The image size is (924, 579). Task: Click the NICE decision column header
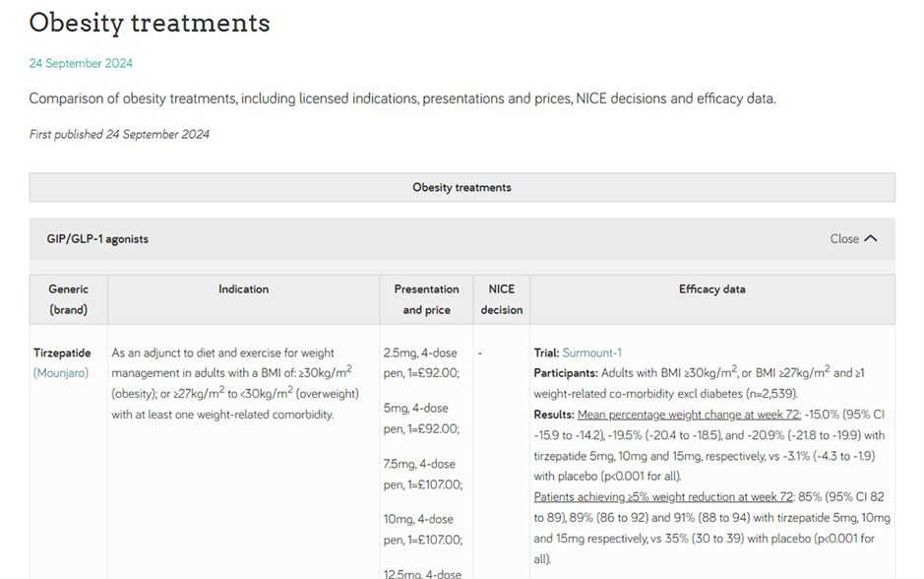tap(501, 299)
